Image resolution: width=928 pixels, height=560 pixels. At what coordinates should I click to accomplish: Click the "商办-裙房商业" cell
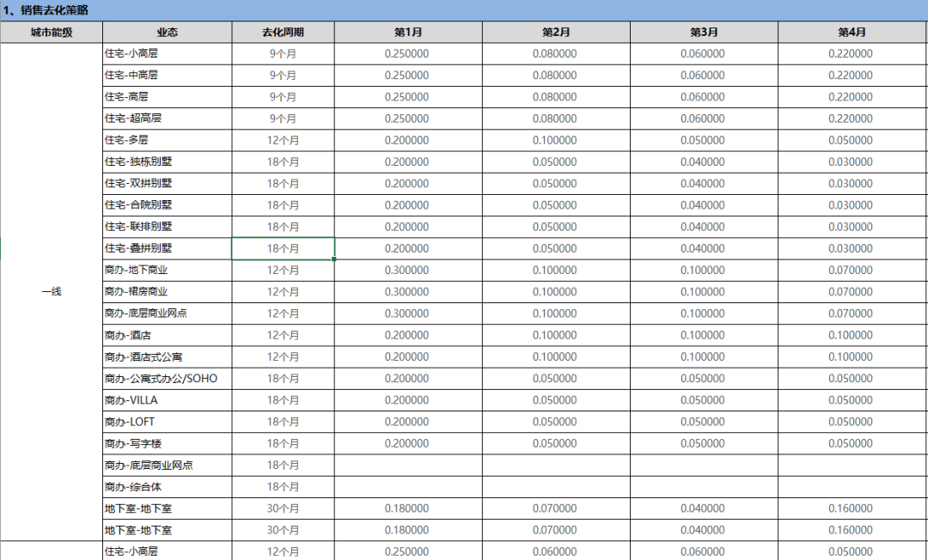[x=168, y=291]
